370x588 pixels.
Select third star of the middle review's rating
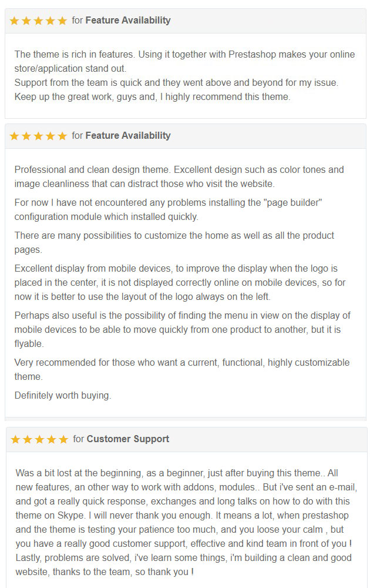(39, 136)
